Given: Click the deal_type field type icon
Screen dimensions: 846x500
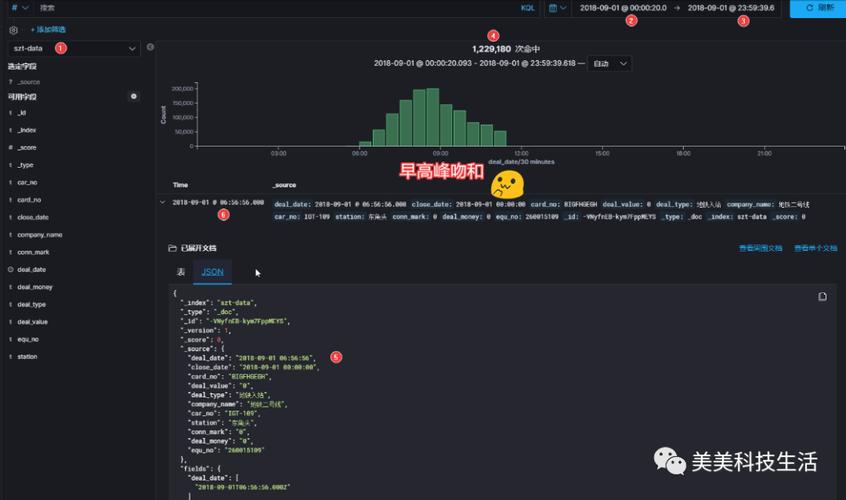Looking at the screenshot, I should pyautogui.click(x=10, y=304).
